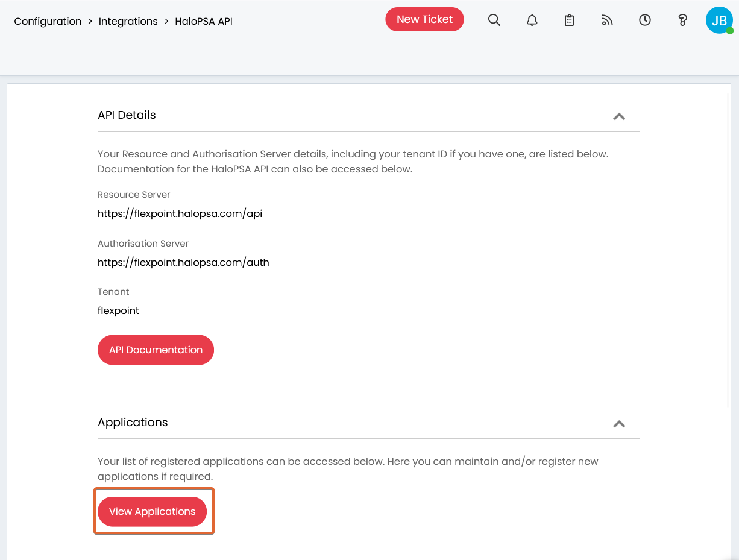739x560 pixels.
Task: Click the RSS live feed icon
Action: point(607,20)
